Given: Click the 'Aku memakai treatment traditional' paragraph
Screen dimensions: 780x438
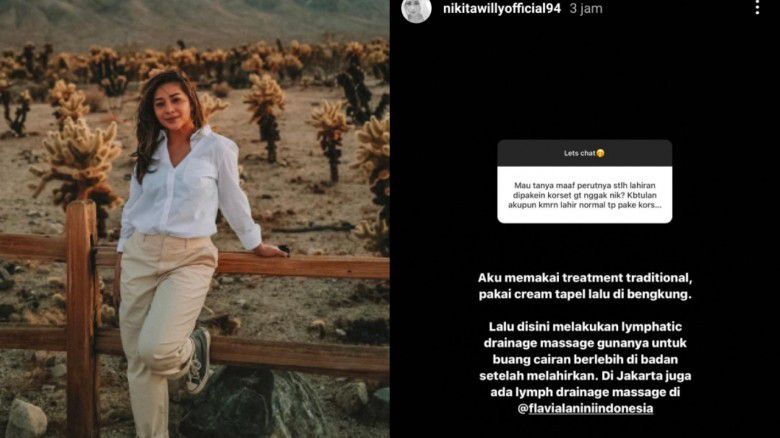Looking at the screenshot, I should [x=585, y=286].
